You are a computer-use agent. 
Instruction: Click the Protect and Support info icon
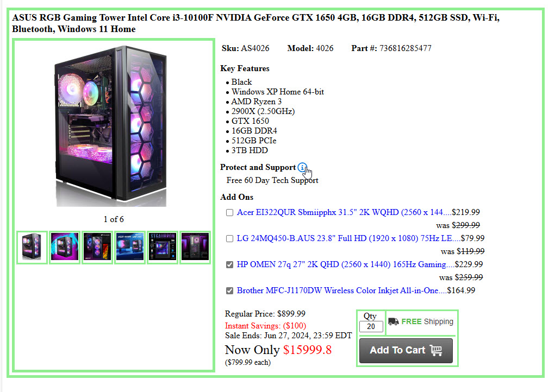pos(302,167)
